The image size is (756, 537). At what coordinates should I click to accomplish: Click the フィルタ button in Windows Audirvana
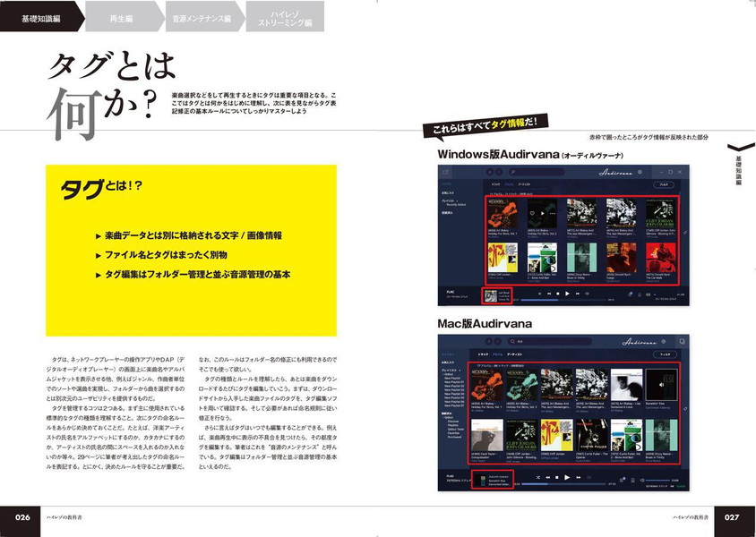(x=664, y=184)
